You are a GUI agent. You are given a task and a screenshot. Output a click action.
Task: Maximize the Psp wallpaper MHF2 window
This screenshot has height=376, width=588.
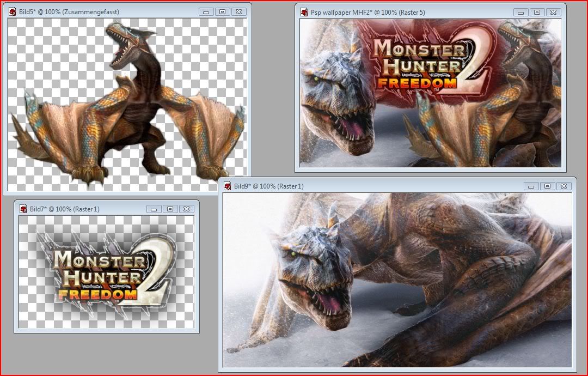coord(536,12)
